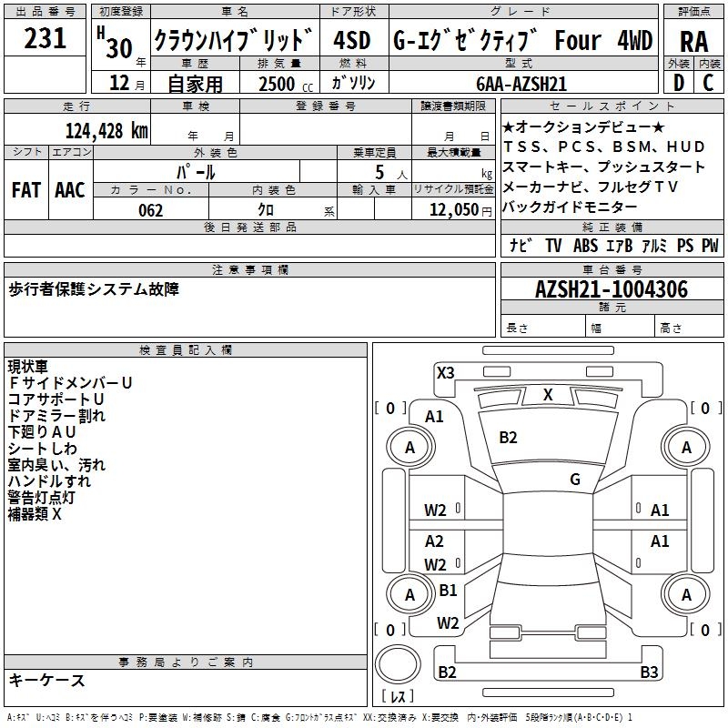Click the "セールスポイント" section header
This screenshot has width=728, height=728.
[612, 106]
